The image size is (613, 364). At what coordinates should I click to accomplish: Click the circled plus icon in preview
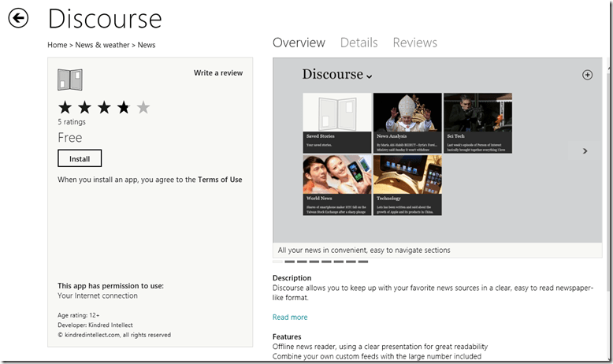(586, 75)
